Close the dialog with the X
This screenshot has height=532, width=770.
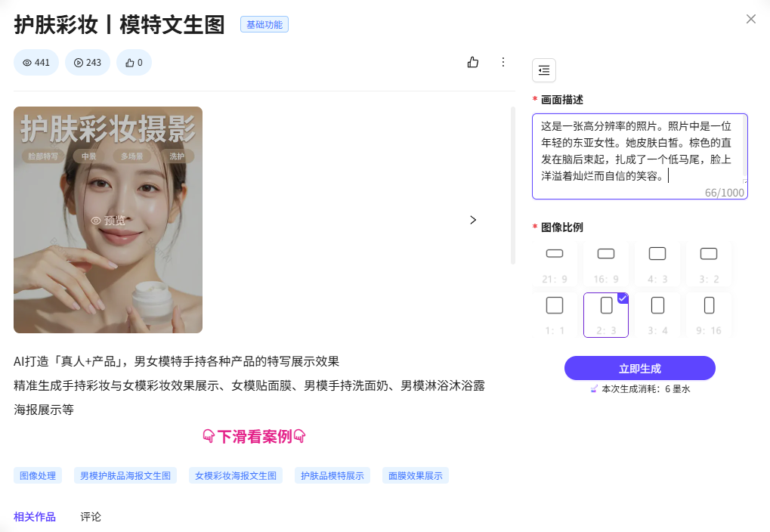pos(751,19)
